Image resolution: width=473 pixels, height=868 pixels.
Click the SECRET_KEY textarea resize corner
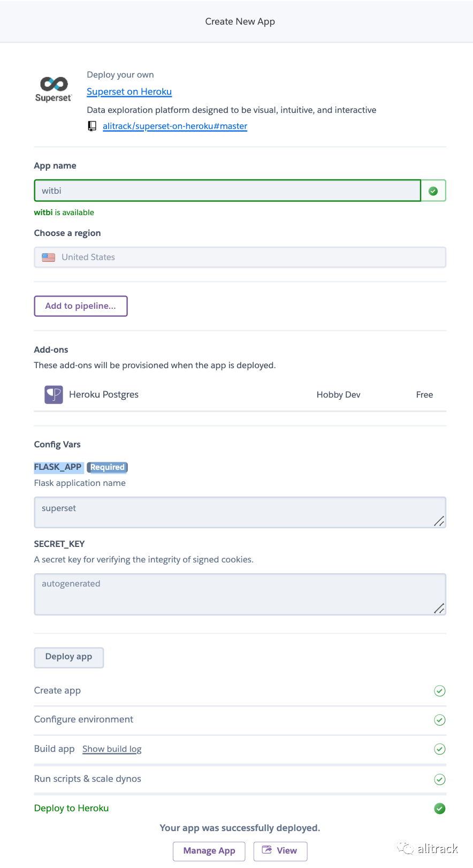tap(439, 608)
